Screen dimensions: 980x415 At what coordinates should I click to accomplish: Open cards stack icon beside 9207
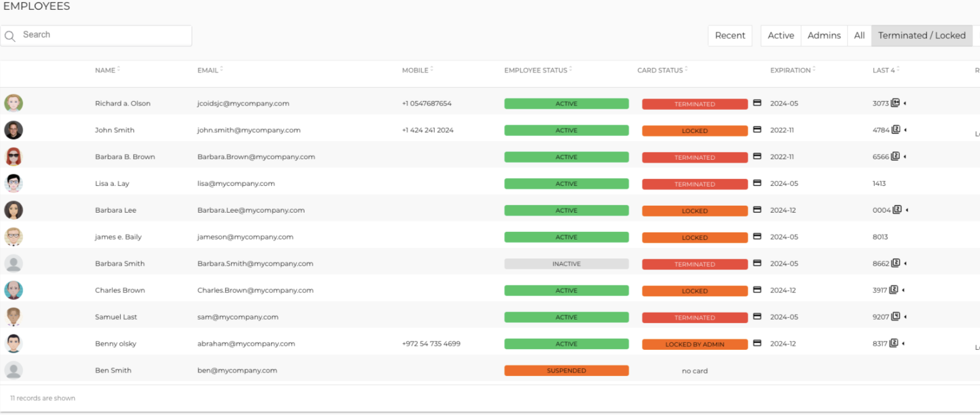(895, 317)
